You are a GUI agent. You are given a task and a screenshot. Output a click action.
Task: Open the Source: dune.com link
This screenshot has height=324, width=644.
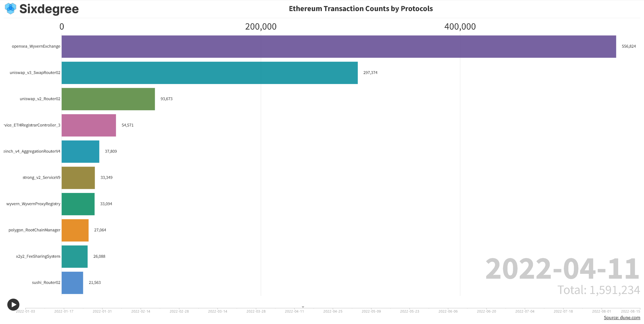622,317
